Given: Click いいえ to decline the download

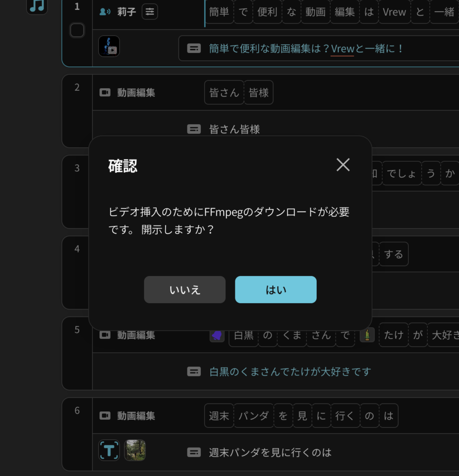Looking at the screenshot, I should pos(185,289).
